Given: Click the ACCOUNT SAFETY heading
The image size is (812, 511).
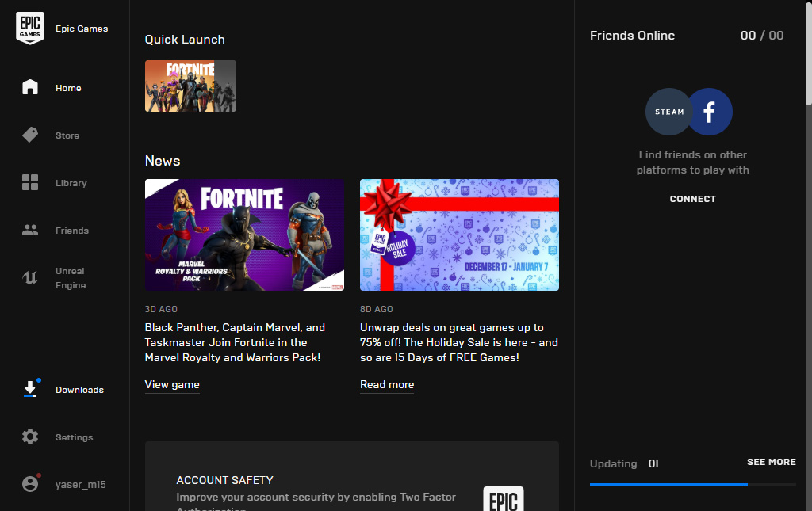Looking at the screenshot, I should [224, 480].
